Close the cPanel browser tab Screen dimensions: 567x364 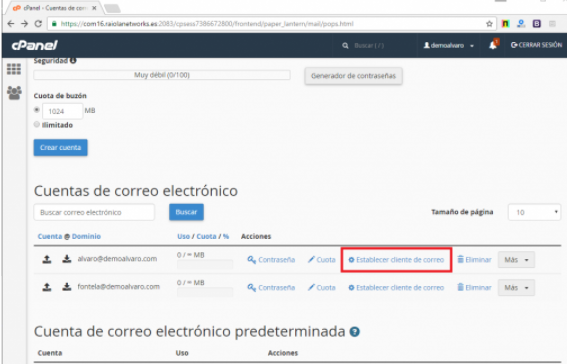pyautogui.click(x=94, y=8)
